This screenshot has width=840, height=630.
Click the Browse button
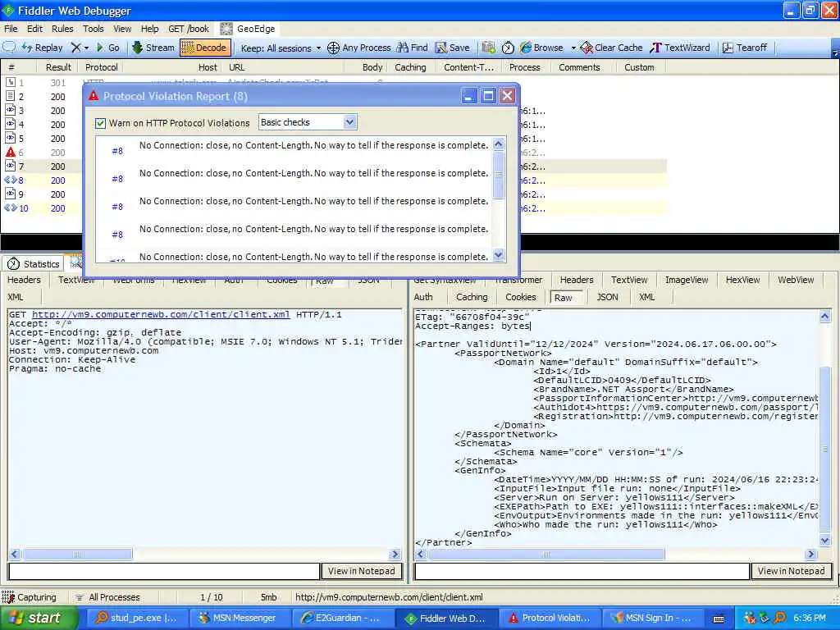click(x=541, y=47)
